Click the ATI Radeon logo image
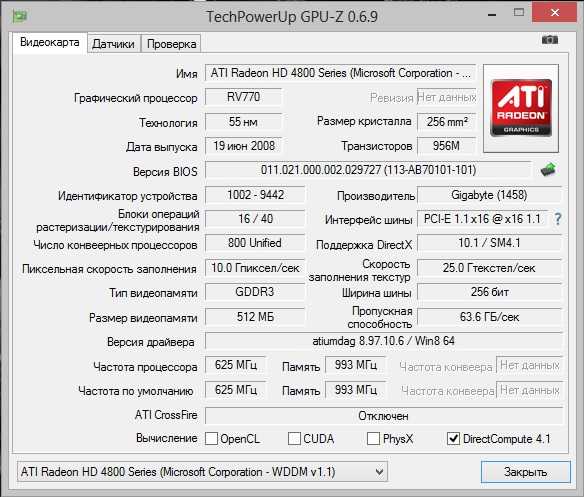This screenshot has height=497, width=584. (521, 108)
